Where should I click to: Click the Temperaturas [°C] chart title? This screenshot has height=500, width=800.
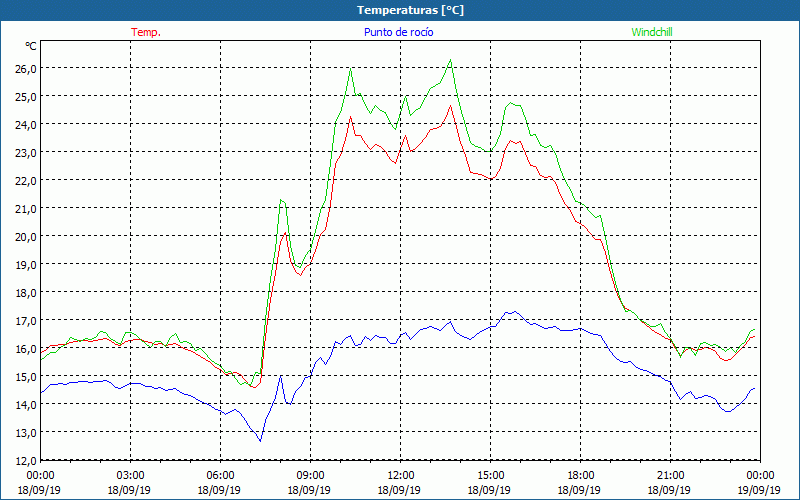pyautogui.click(x=410, y=10)
